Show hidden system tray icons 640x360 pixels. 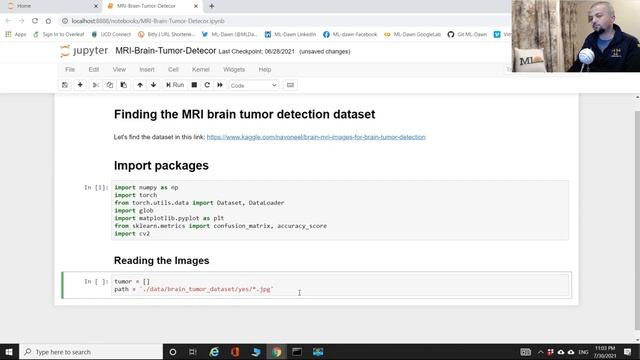[540, 352]
